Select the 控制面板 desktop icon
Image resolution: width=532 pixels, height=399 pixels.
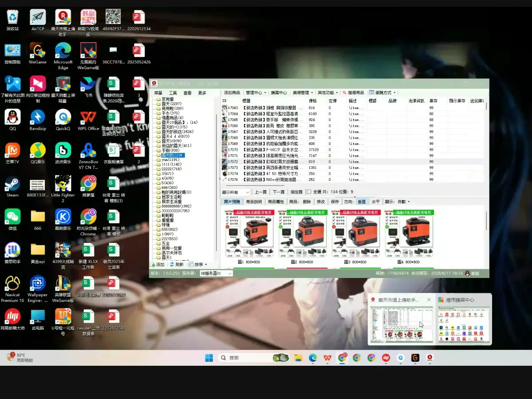pyautogui.click(x=12, y=54)
